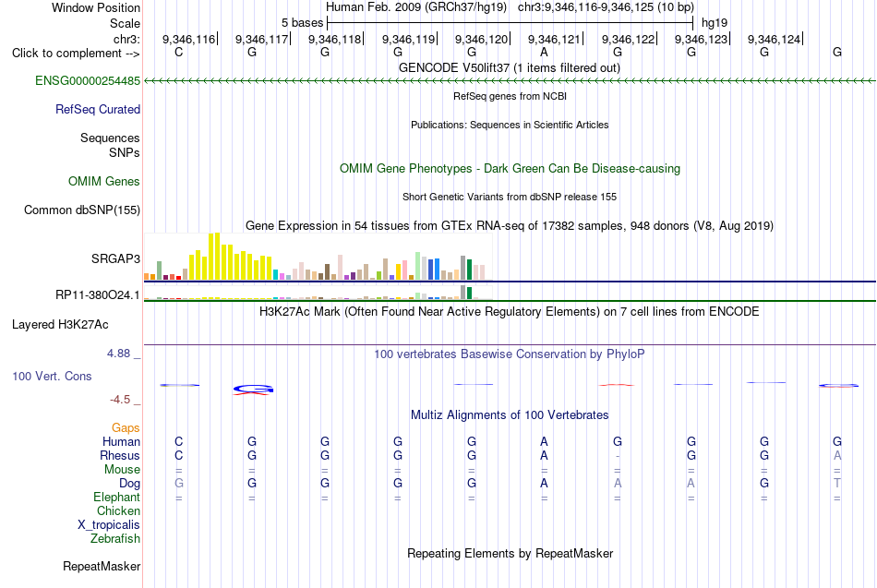Viewport: 877px width, 588px height.
Task: Click the Sequences track label
Action: pos(110,138)
